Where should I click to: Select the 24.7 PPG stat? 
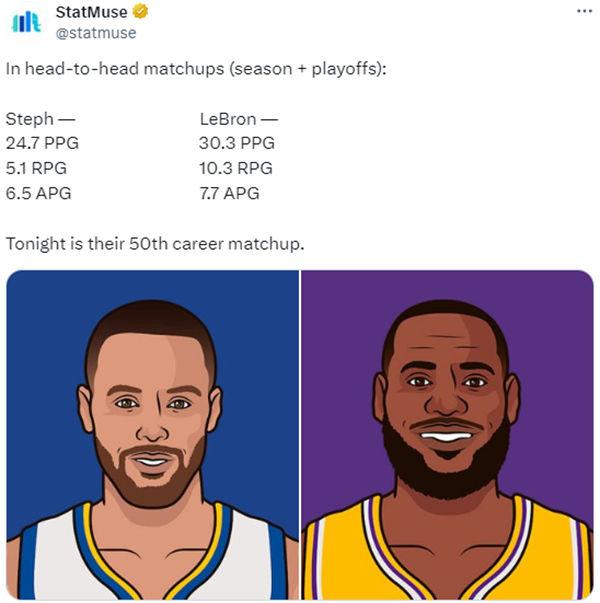tap(42, 143)
